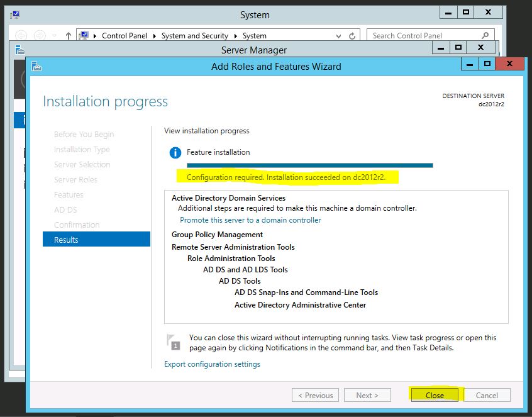This screenshot has height=417, width=532.
Task: Click the Server Manager title bar icon
Action: click(x=20, y=50)
